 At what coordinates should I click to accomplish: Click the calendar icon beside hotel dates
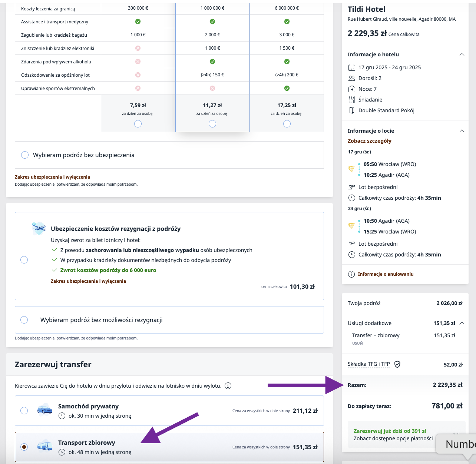tap(352, 67)
